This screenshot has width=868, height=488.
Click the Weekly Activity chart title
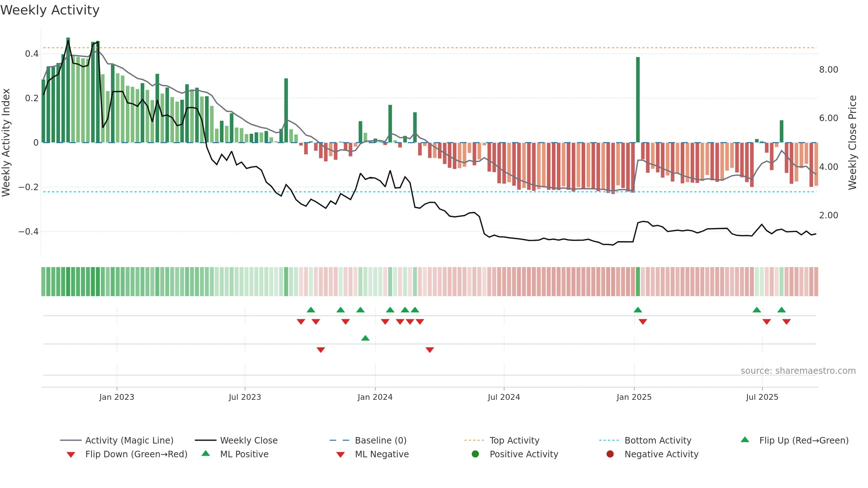pos(50,10)
